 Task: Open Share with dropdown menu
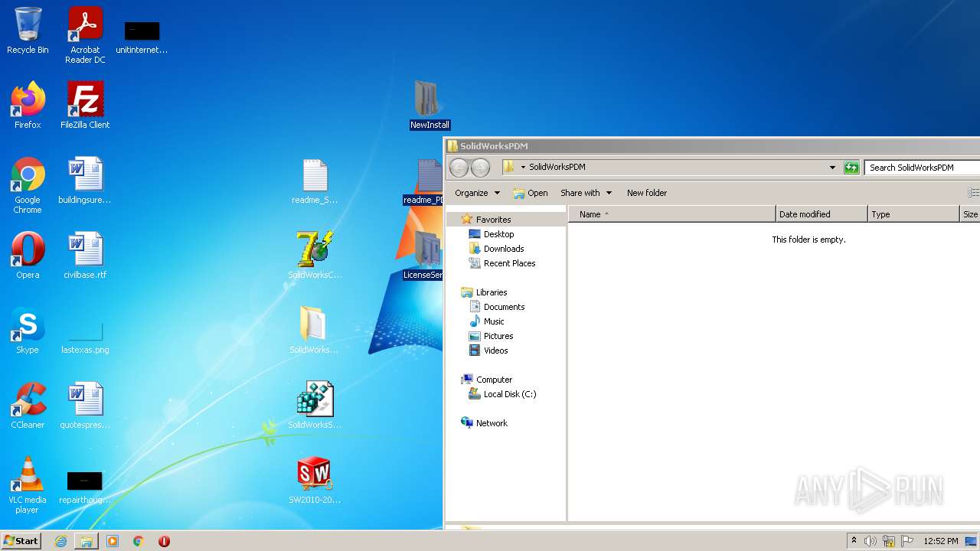[586, 193]
